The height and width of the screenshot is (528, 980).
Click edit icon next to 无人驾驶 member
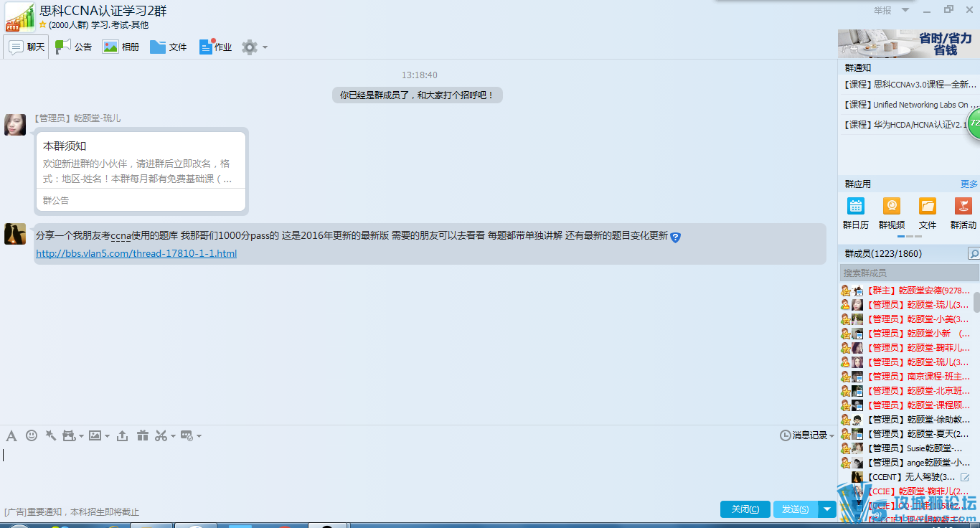coord(965,477)
